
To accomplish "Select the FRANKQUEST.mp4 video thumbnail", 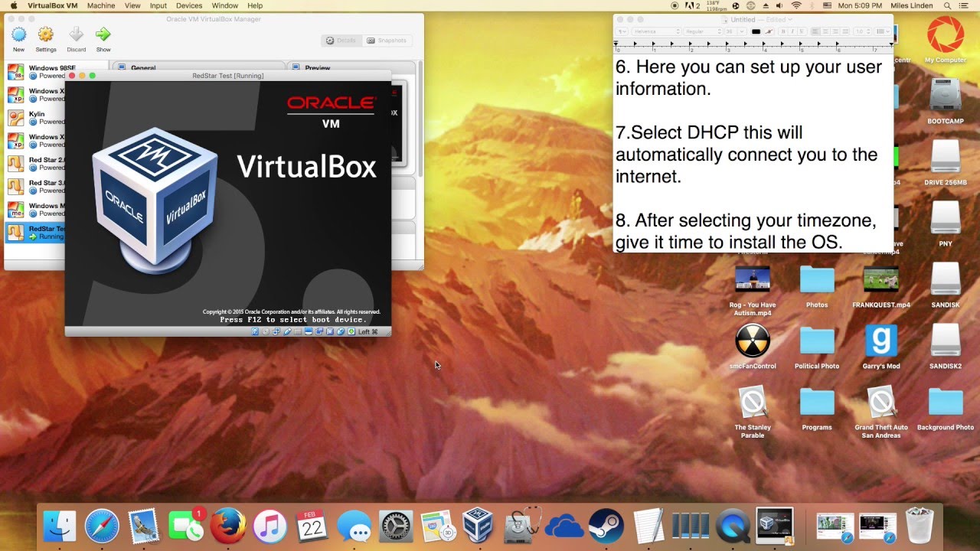I will [881, 279].
